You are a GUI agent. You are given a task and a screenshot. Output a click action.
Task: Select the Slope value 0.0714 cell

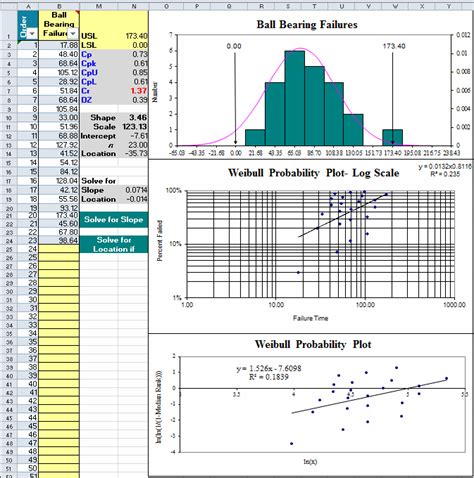(x=133, y=190)
